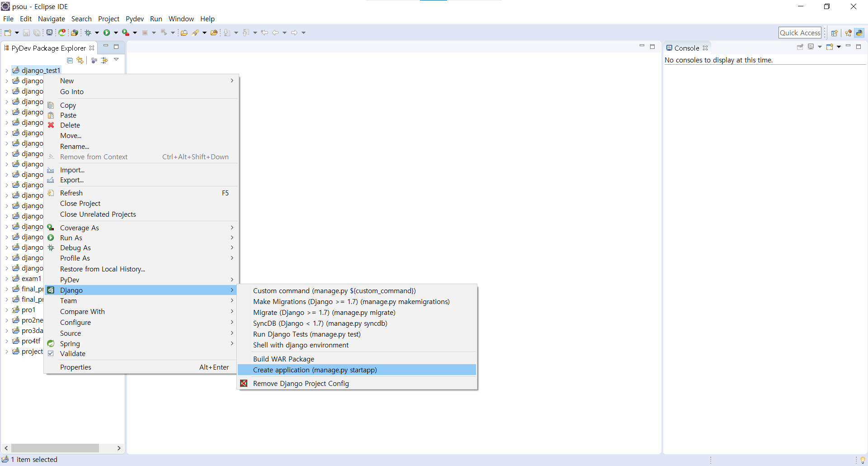Click the Forward arrow navigation icon
Screen dimensions: 868x466
pyautogui.click(x=294, y=33)
